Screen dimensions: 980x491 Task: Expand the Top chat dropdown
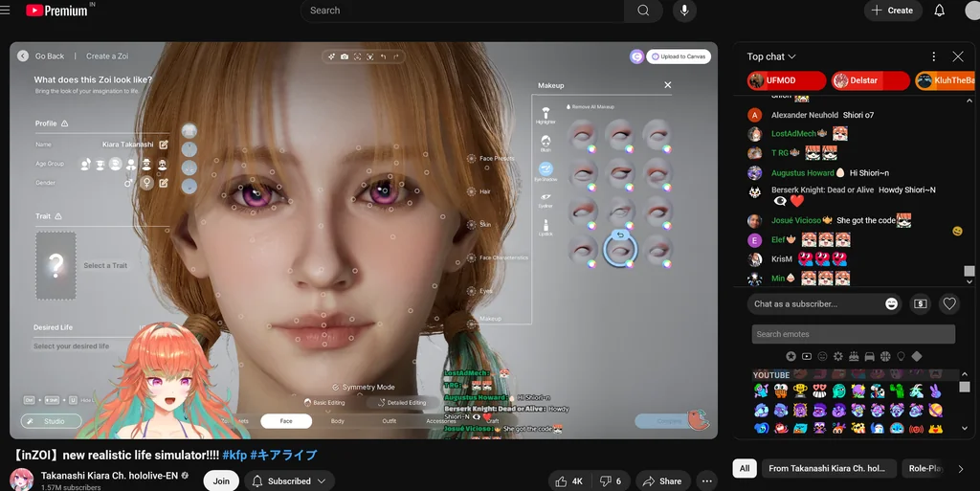(771, 56)
